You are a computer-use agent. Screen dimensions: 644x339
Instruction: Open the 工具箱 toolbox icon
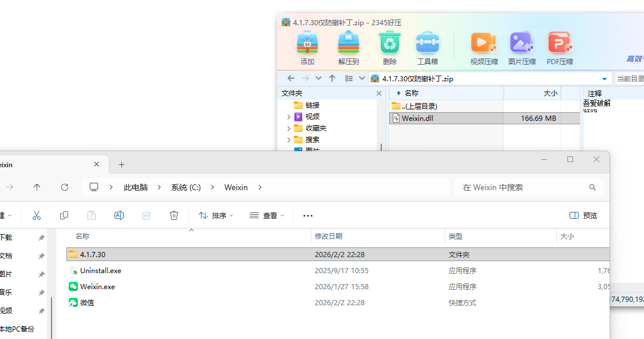pos(427,44)
